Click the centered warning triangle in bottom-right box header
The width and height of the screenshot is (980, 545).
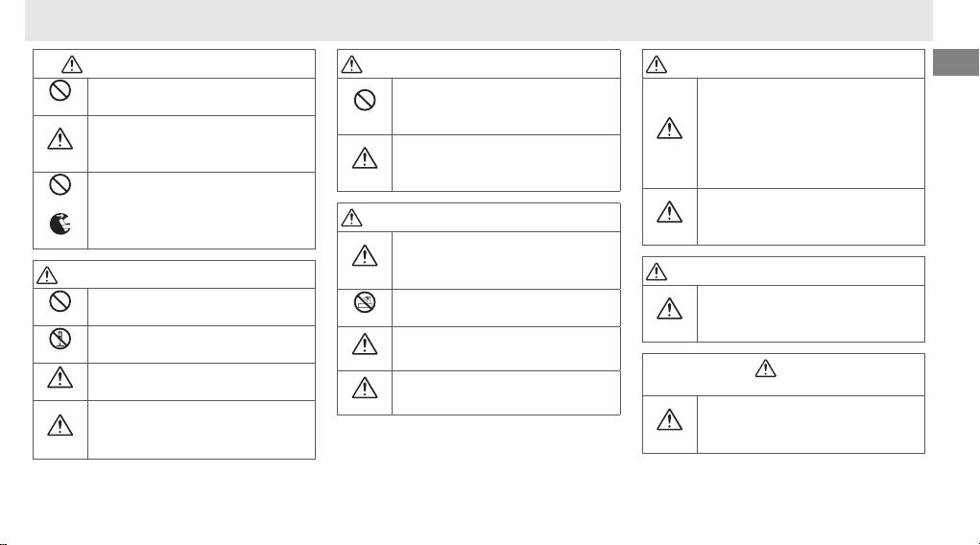click(x=766, y=367)
